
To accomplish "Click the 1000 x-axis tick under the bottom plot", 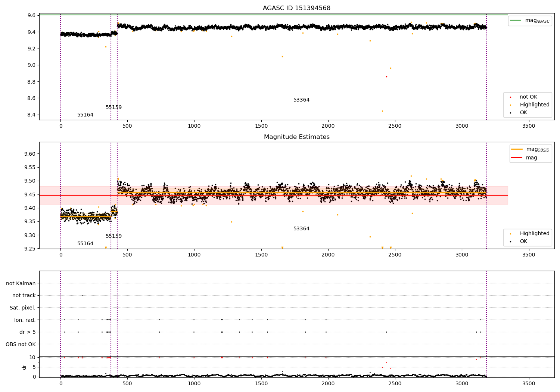I will tap(194, 384).
